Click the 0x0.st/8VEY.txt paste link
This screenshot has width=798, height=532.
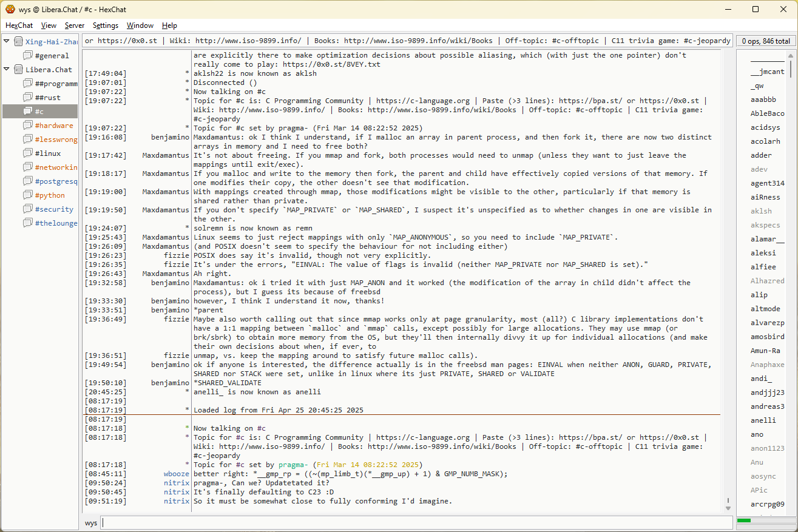point(331,64)
